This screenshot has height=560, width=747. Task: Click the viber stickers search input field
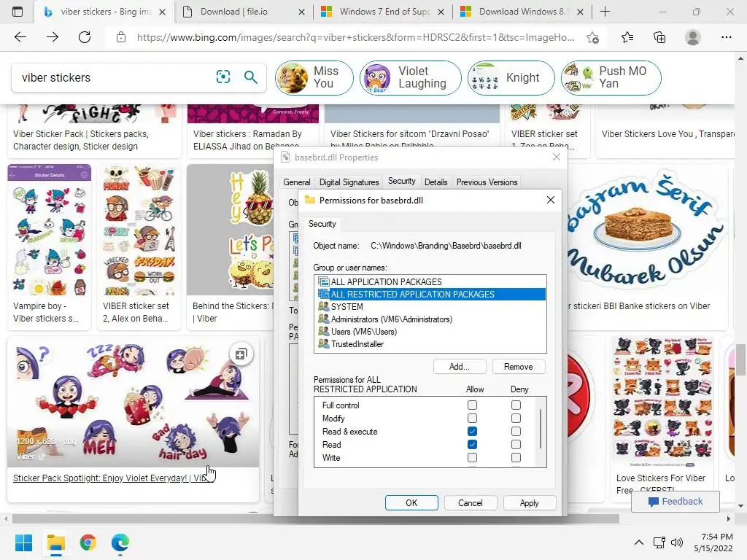point(113,77)
